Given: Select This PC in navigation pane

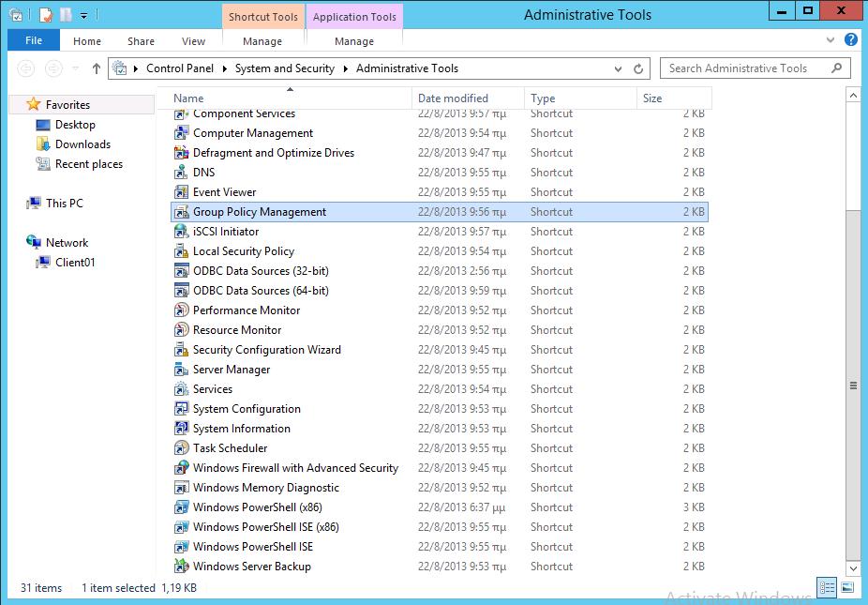Looking at the screenshot, I should 65,204.
